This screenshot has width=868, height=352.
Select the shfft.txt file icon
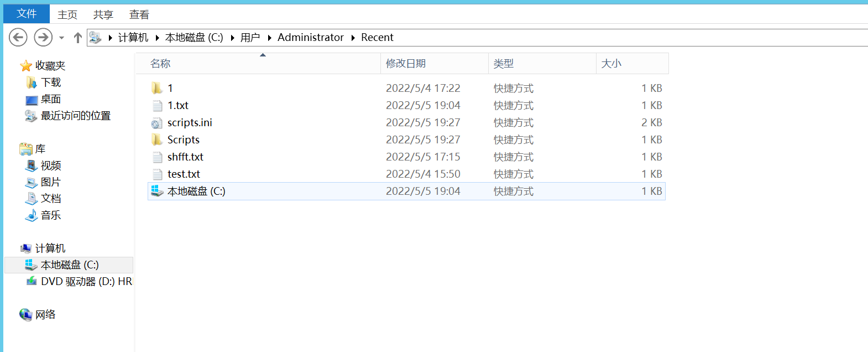tap(157, 157)
